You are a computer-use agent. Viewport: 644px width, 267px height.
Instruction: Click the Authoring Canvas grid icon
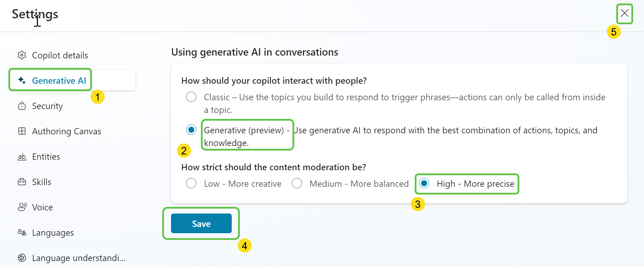coord(22,131)
